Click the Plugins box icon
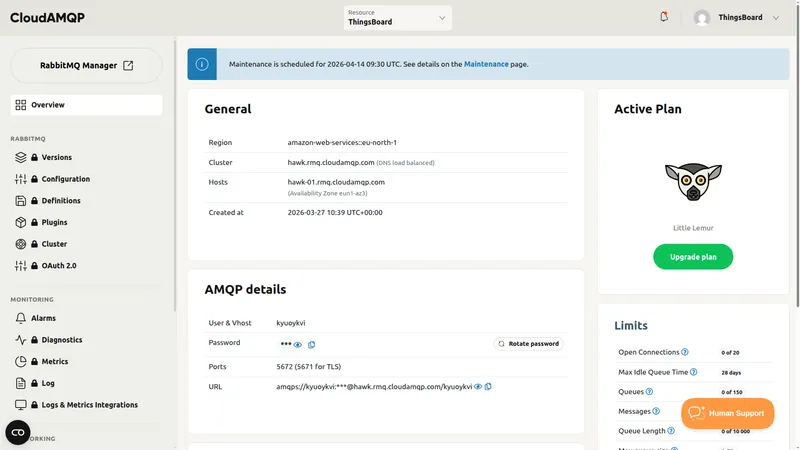This screenshot has height=450, width=800. [x=20, y=222]
